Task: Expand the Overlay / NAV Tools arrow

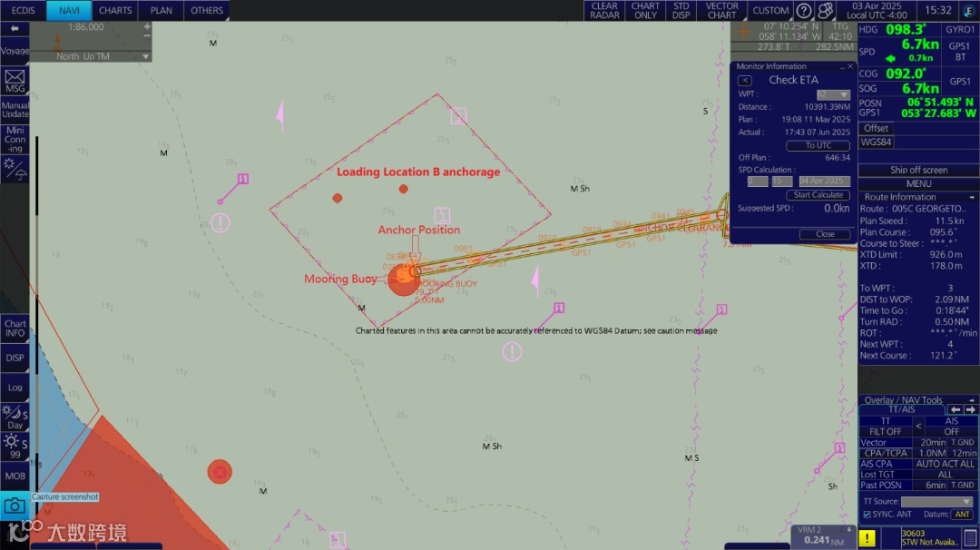Action: (972, 400)
